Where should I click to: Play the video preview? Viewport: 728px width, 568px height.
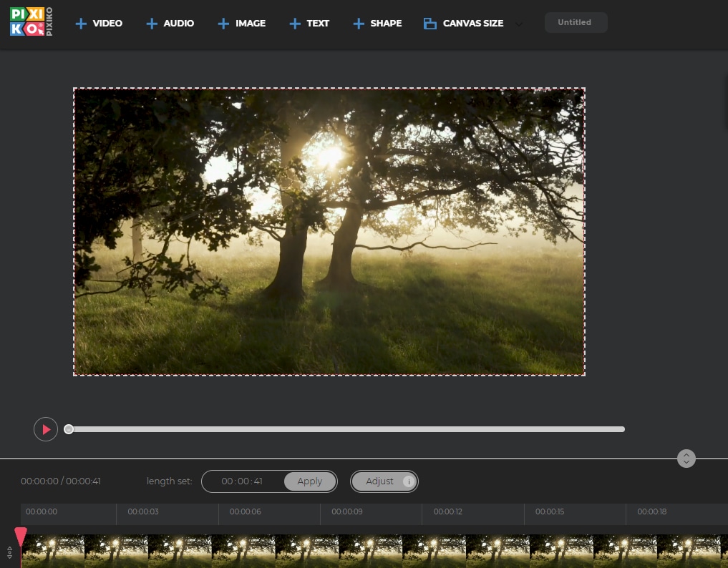tap(46, 429)
